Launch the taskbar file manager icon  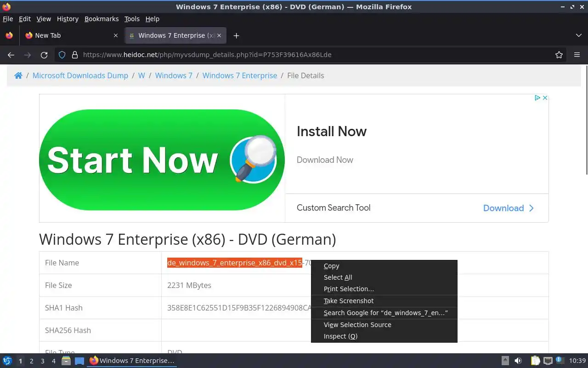click(x=66, y=361)
